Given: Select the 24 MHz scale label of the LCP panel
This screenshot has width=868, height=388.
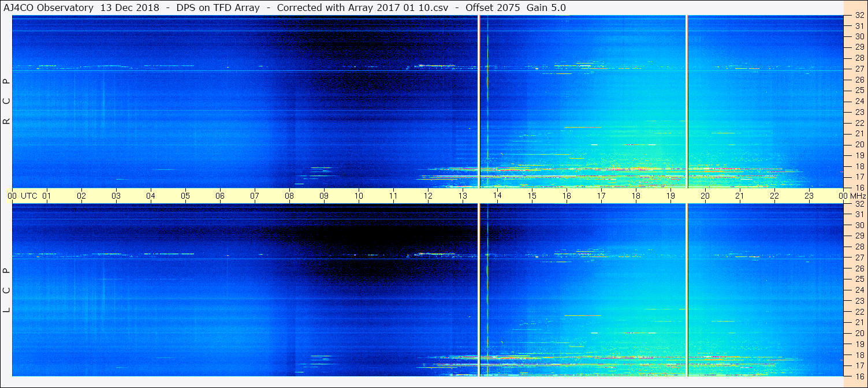Looking at the screenshot, I should click(859, 290).
